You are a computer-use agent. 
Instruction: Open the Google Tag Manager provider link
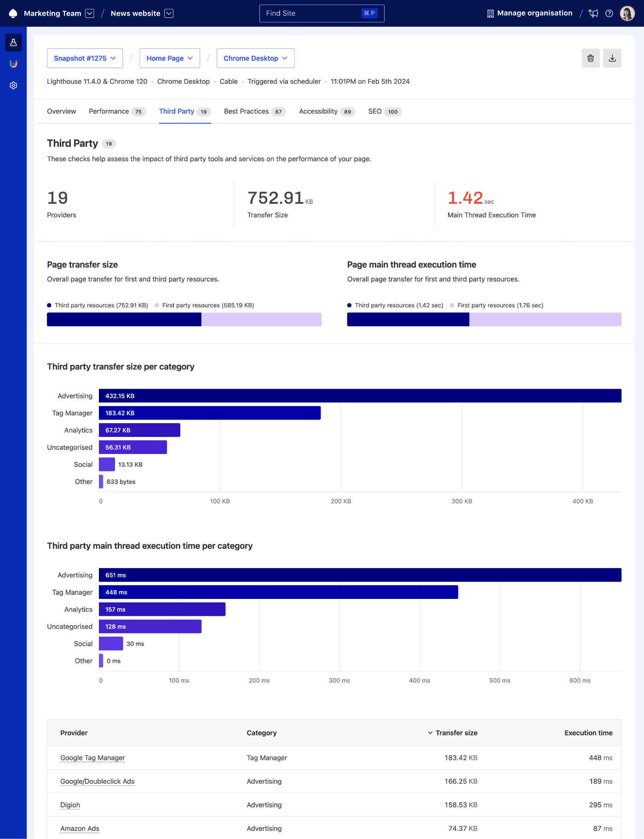point(92,758)
